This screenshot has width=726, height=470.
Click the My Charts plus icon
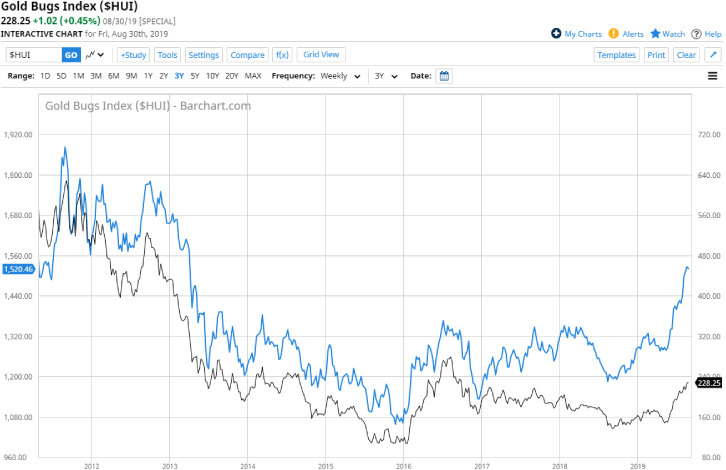(x=556, y=34)
